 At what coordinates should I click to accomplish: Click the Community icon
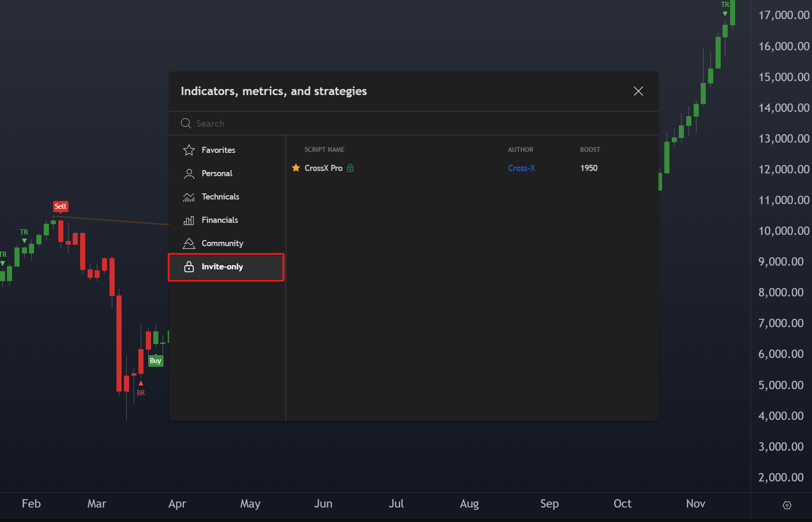tap(189, 243)
